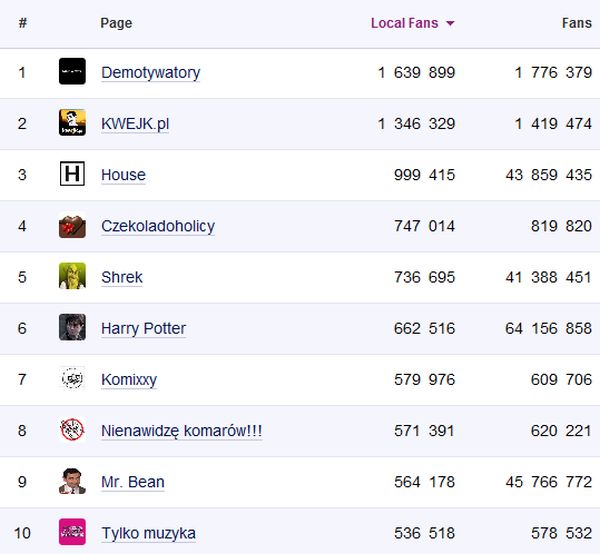Screen dimensions: 600x554
Task: Click the green Shrek page icon
Action: [72, 277]
